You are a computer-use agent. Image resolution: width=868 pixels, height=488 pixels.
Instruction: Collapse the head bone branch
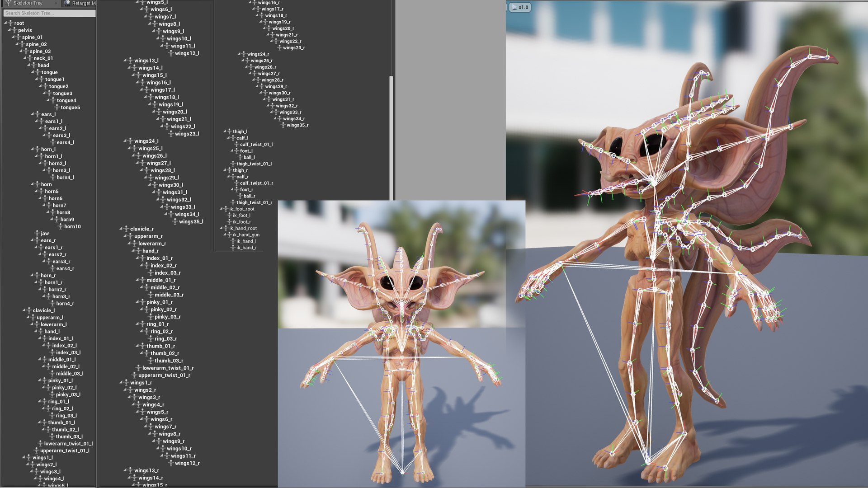28,65
